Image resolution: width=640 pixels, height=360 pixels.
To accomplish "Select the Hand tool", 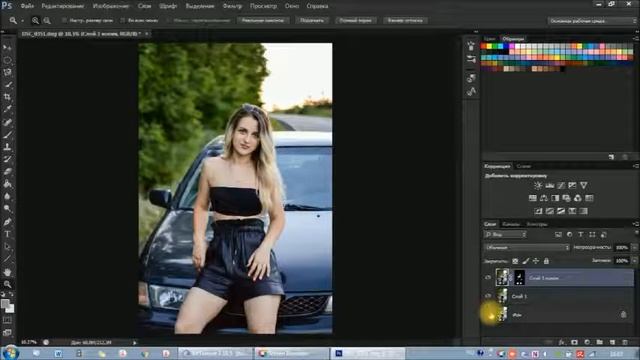I will click(7, 272).
